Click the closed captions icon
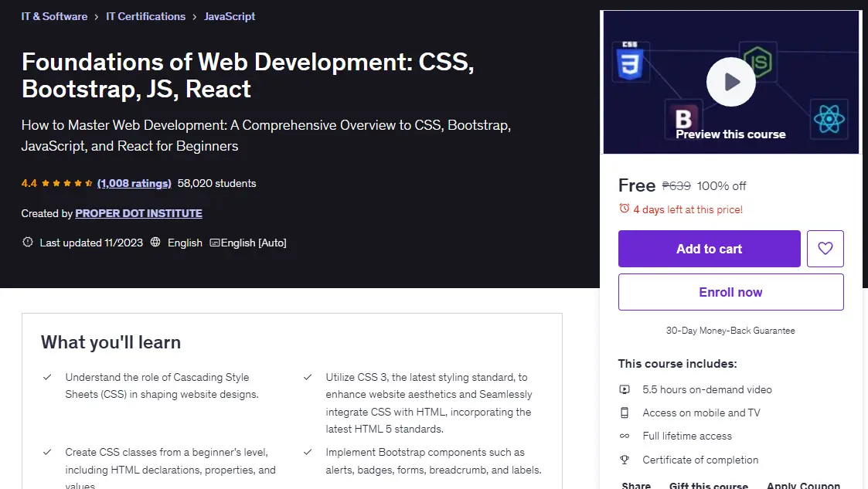Viewport: 868px width, 489px height. (215, 243)
